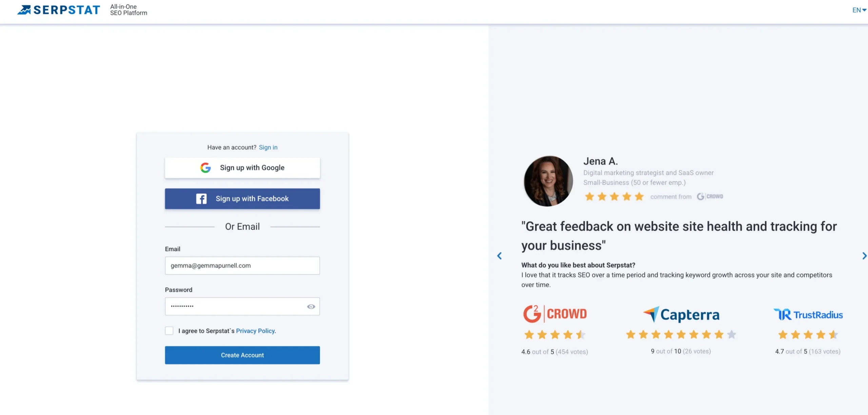Click the Serpstat logo
This screenshot has width=868, height=415.
pyautogui.click(x=58, y=9)
